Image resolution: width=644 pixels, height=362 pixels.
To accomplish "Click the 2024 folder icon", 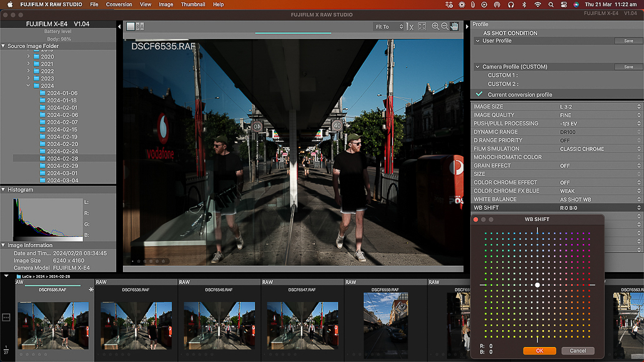I will [x=37, y=86].
